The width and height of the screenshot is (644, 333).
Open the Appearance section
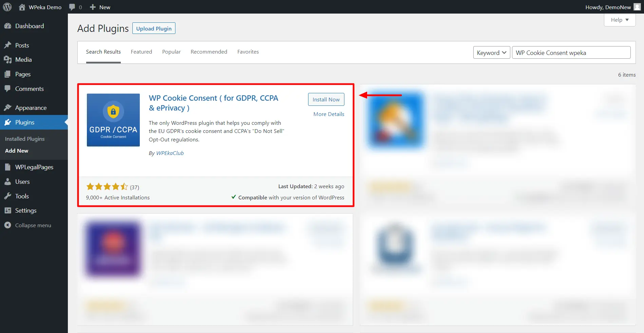click(x=31, y=107)
